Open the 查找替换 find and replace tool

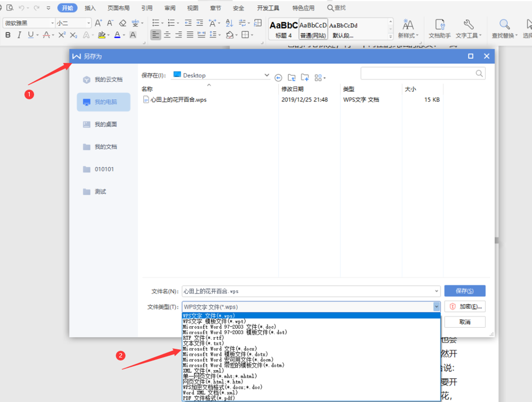(505, 28)
